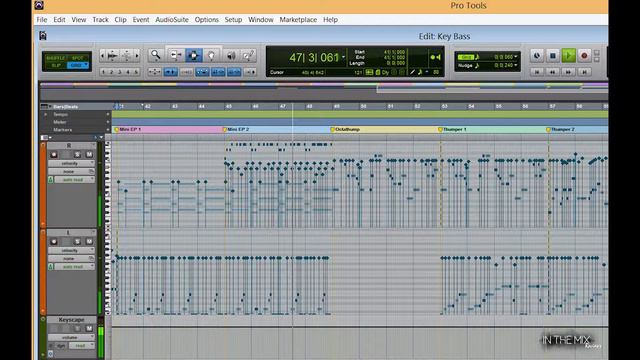640x360 pixels.
Task: Open the Track menu
Action: [x=100, y=20]
